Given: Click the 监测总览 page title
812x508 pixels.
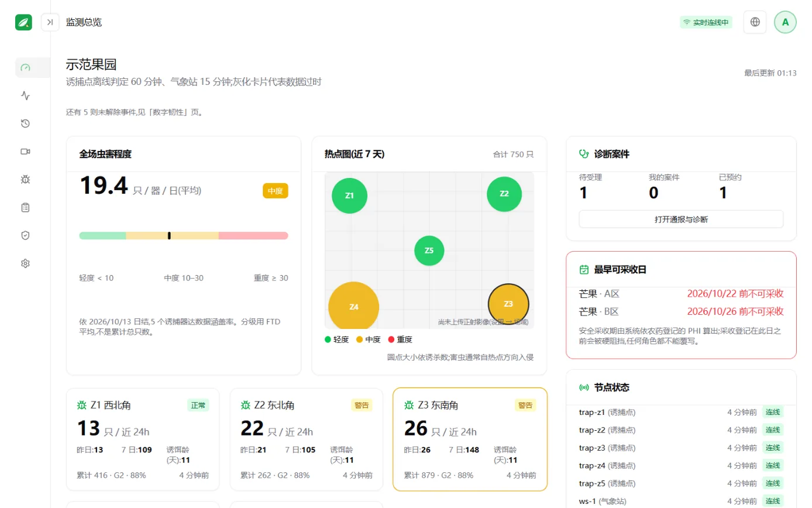Looking at the screenshot, I should [84, 22].
